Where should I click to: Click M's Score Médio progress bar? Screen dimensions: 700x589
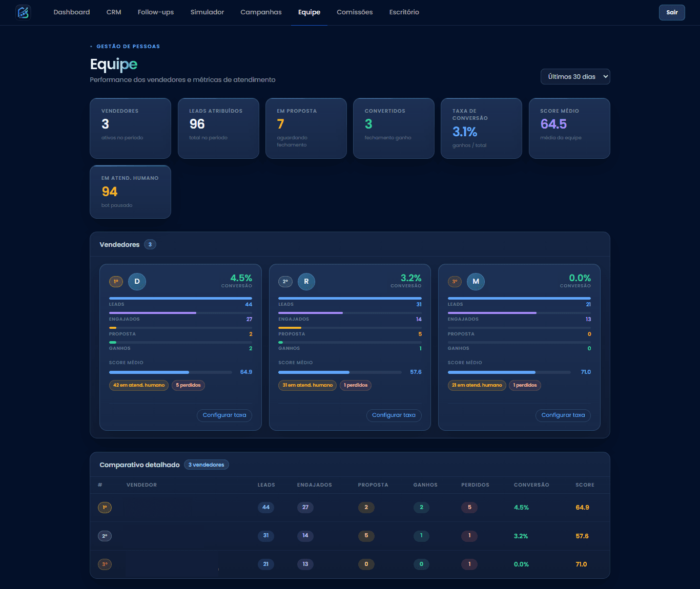pos(509,372)
